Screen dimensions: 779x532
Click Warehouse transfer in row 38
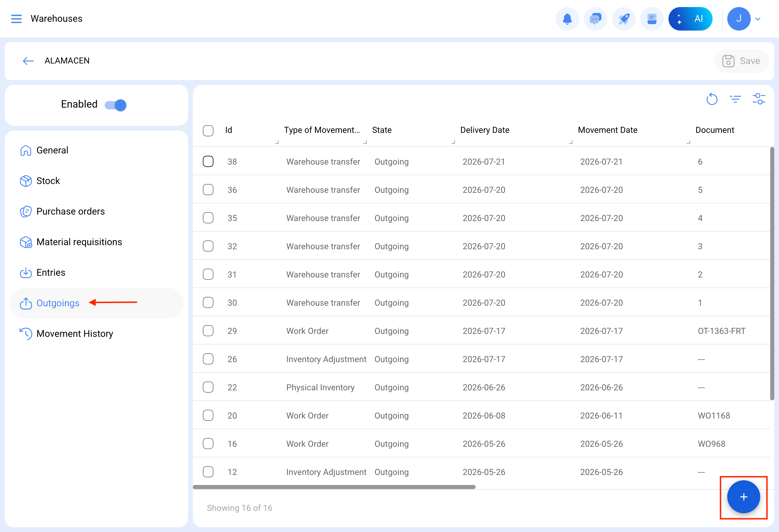click(x=323, y=162)
